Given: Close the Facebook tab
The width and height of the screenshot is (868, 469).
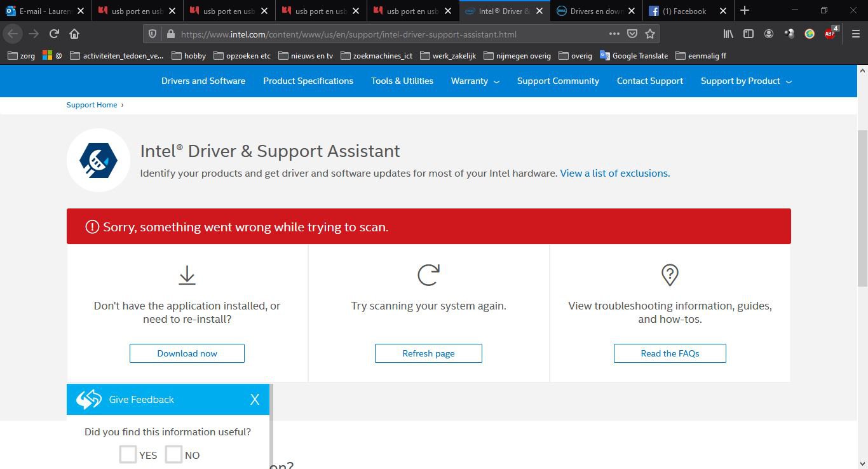Looking at the screenshot, I should tap(723, 11).
